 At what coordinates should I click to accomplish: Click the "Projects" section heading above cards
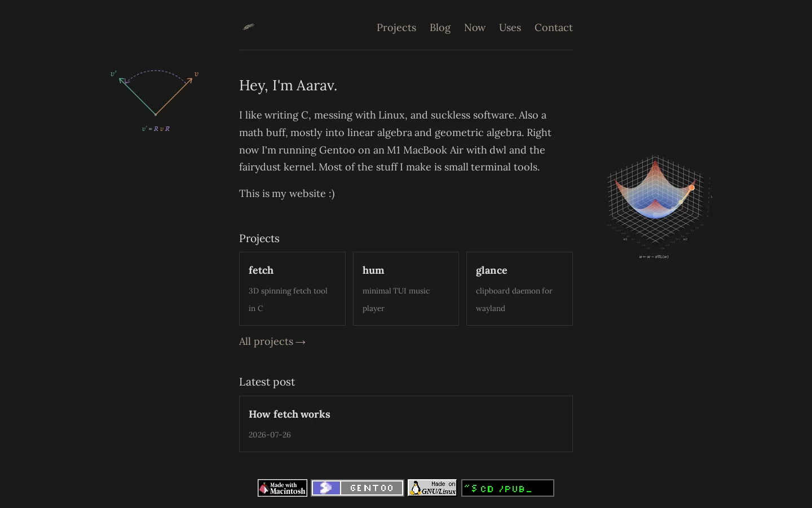pyautogui.click(x=259, y=238)
